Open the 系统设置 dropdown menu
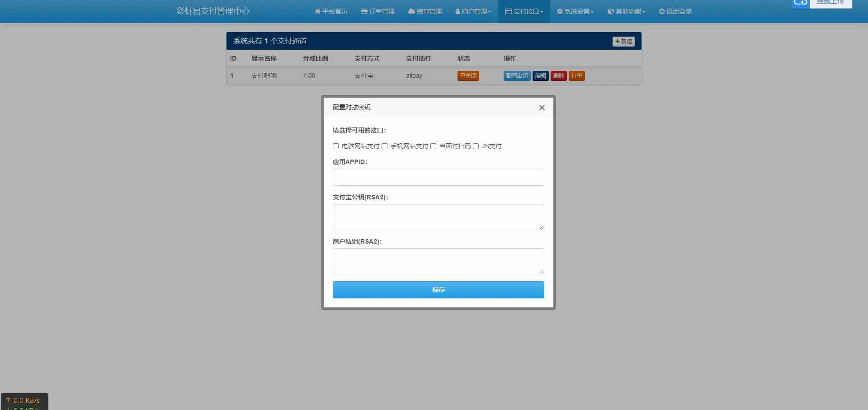The image size is (868, 410). (x=575, y=11)
